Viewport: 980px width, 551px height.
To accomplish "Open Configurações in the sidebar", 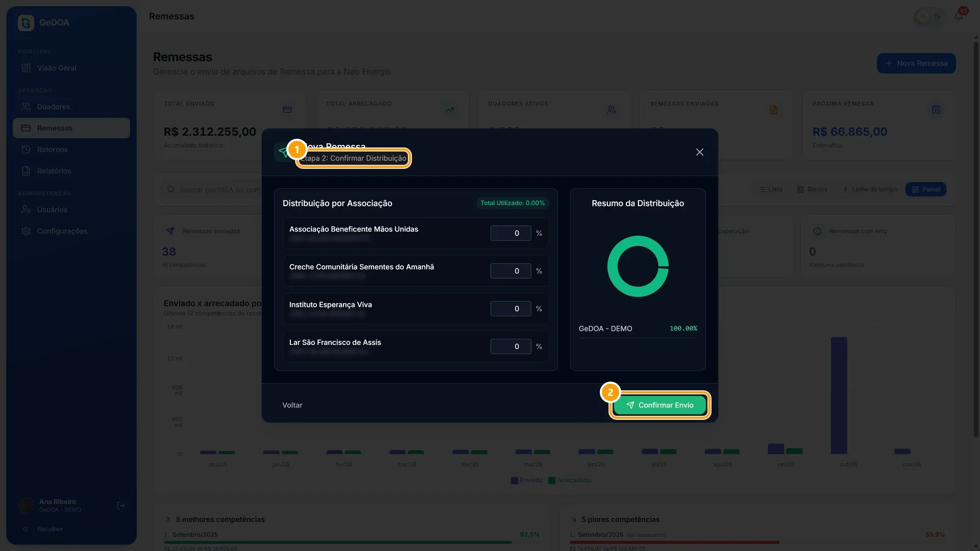I will (71, 231).
